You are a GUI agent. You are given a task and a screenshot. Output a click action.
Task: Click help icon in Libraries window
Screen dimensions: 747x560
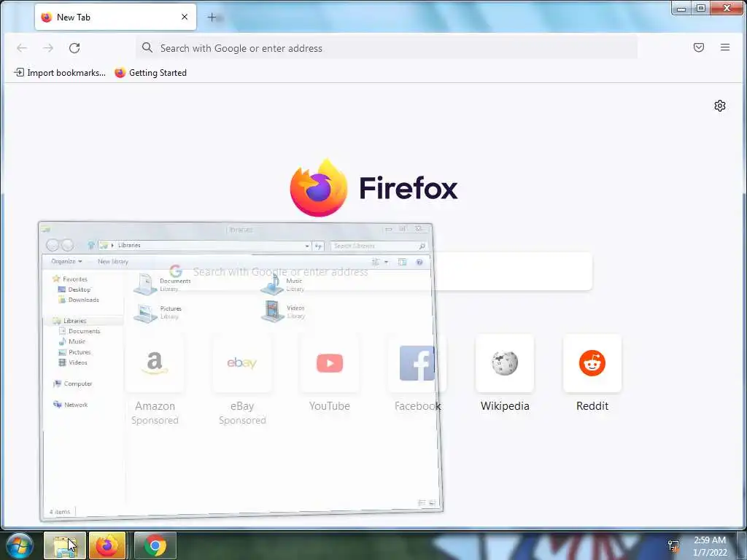419,262
